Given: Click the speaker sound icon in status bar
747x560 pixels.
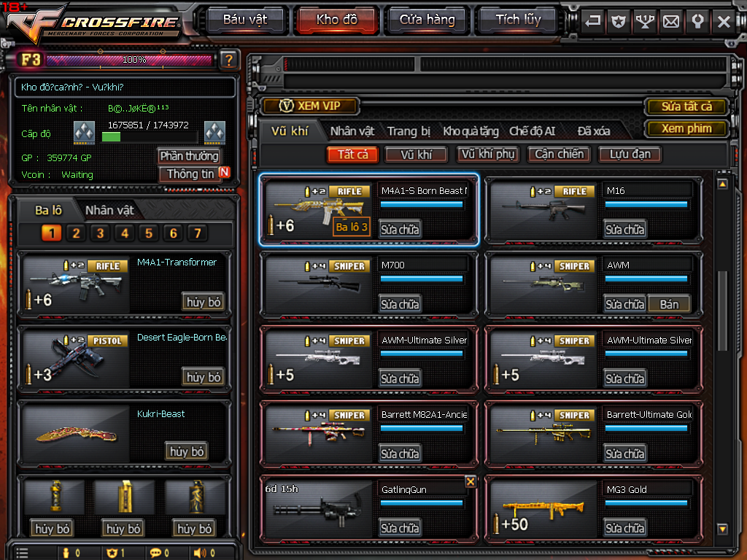Looking at the screenshot, I should coord(200,553).
